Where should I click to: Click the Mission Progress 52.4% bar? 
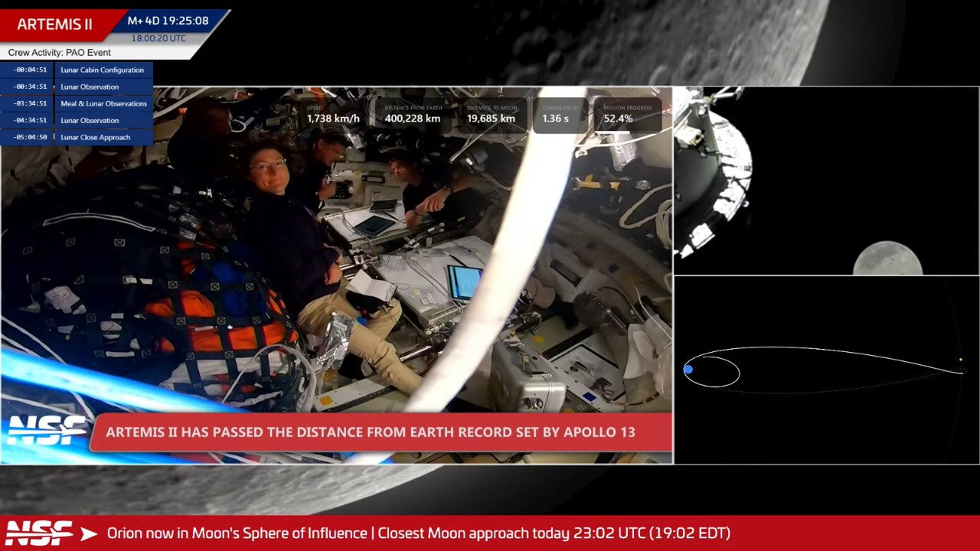click(626, 114)
